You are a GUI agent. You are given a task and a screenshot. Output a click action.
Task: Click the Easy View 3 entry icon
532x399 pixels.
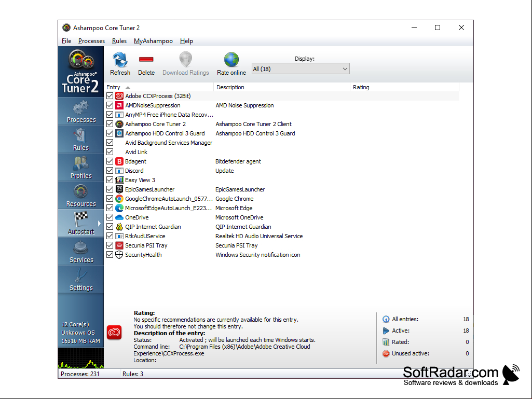[119, 180]
